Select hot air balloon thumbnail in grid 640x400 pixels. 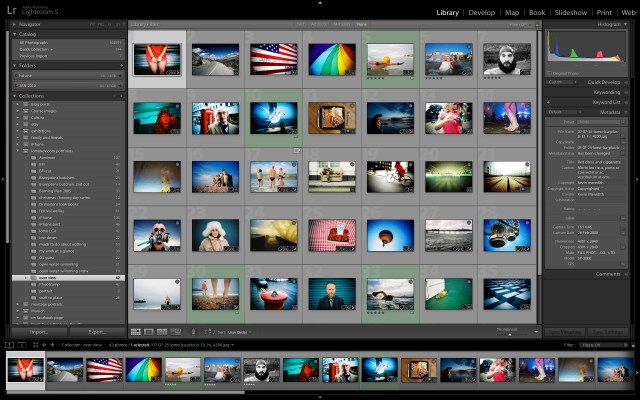point(390,235)
